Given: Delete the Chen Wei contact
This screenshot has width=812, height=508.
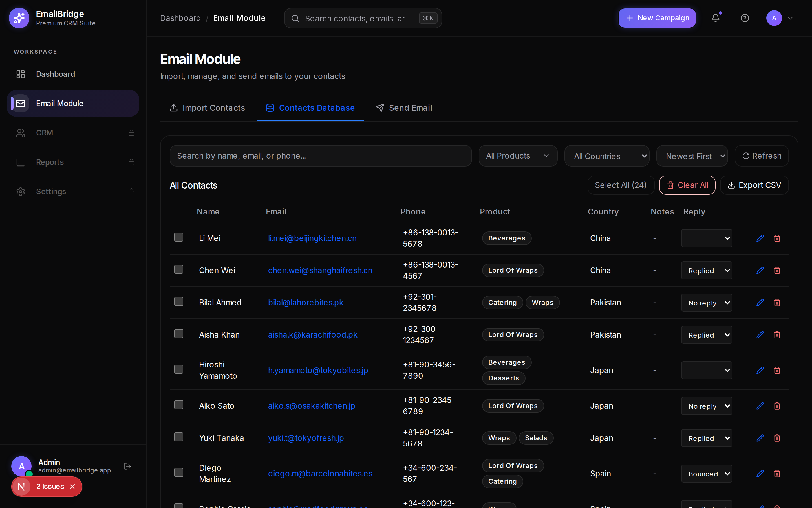Looking at the screenshot, I should coord(777,270).
